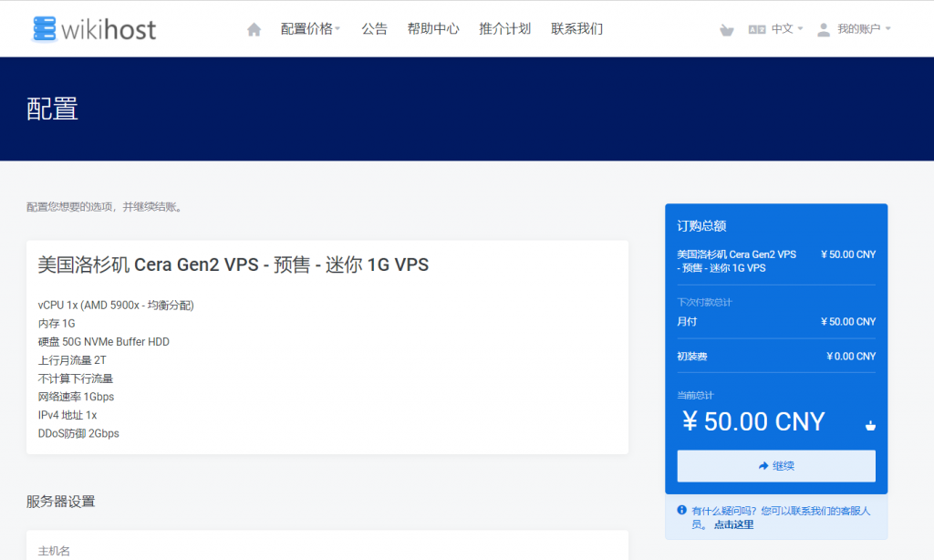Open the 公告 menu item
Image resolution: width=934 pixels, height=560 pixels.
374,28
